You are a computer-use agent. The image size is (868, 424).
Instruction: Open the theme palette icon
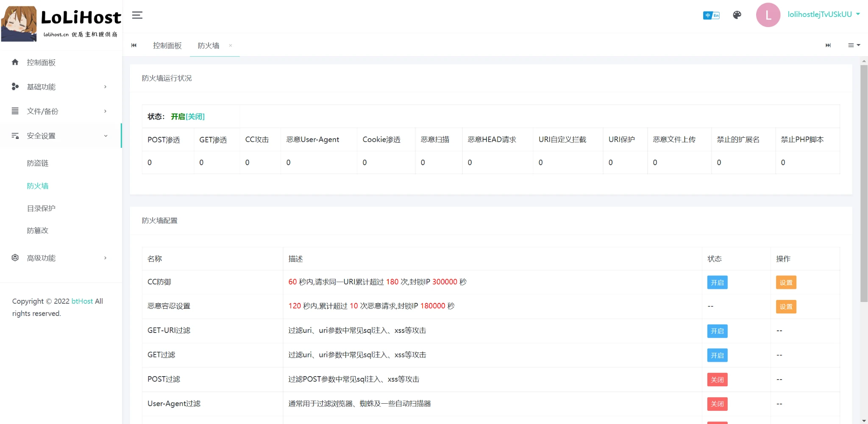click(x=737, y=15)
